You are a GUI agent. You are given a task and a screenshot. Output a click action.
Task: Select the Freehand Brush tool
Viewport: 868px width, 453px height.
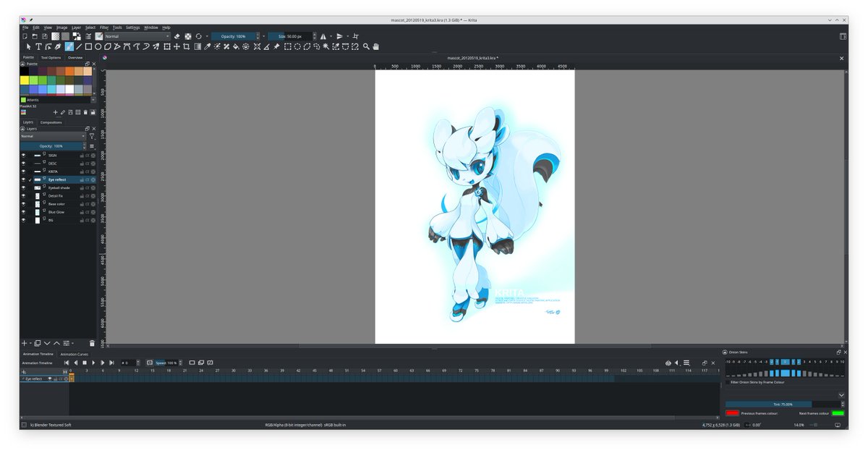click(x=69, y=46)
